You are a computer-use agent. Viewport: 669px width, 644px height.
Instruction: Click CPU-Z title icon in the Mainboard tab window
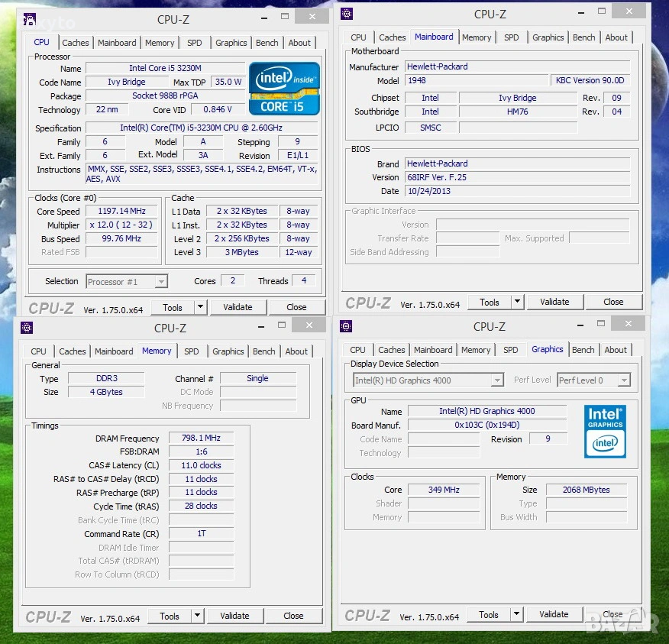[x=347, y=13]
